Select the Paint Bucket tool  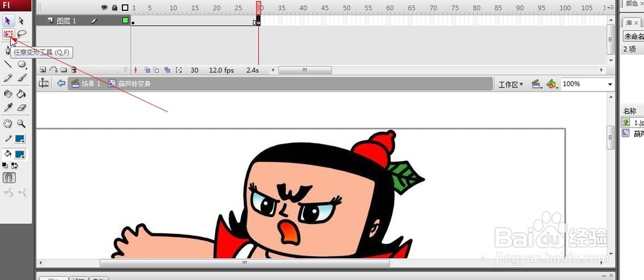[21, 94]
